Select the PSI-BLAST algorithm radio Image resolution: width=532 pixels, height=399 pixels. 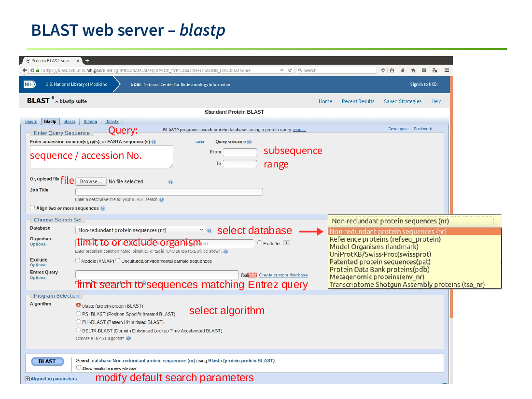78,313
